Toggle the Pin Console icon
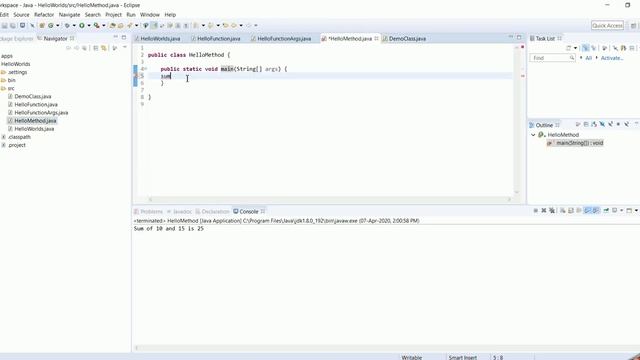640x360 pixels. point(606,211)
